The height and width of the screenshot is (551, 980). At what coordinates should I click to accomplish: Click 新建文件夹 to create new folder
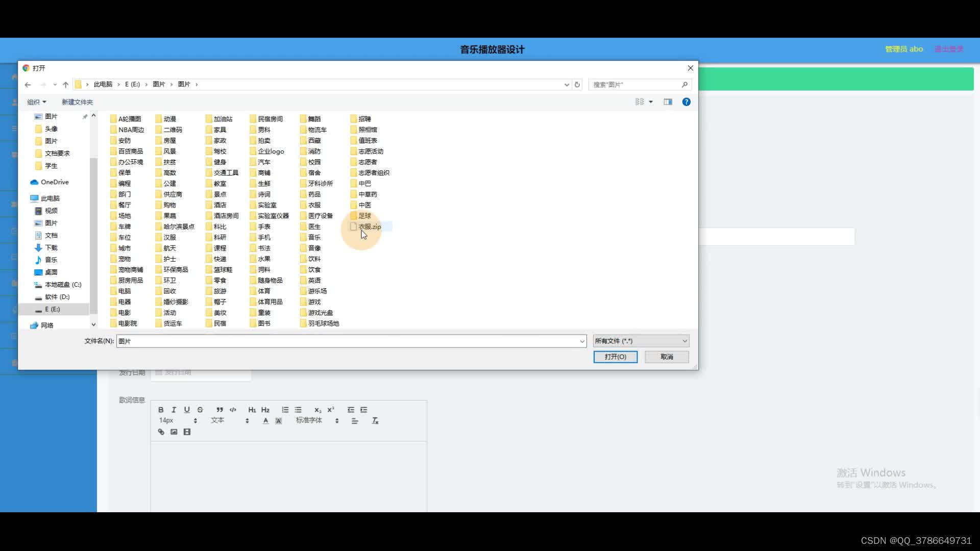click(77, 102)
